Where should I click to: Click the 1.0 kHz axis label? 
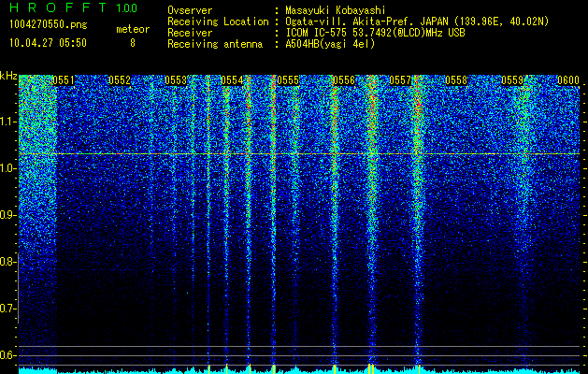tap(7, 168)
